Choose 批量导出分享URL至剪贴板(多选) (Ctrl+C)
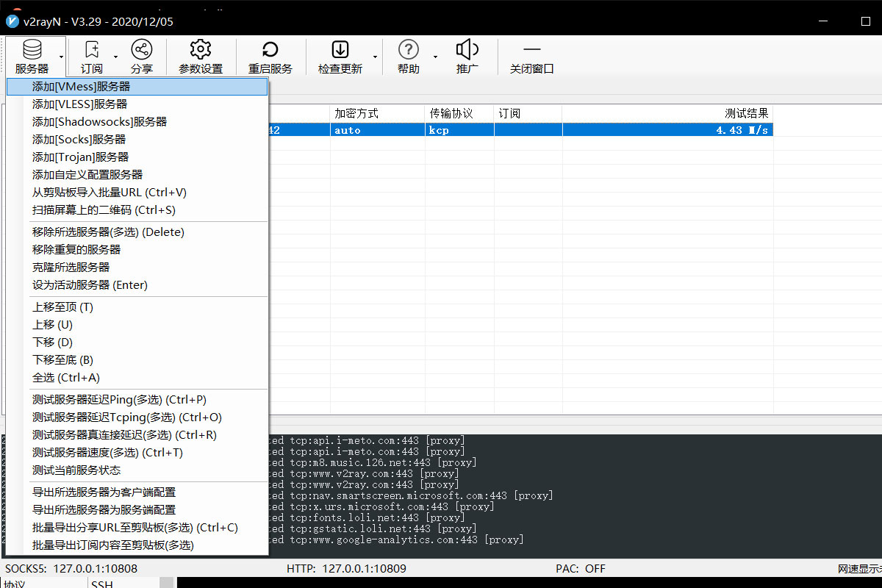Image resolution: width=882 pixels, height=588 pixels. point(137,528)
